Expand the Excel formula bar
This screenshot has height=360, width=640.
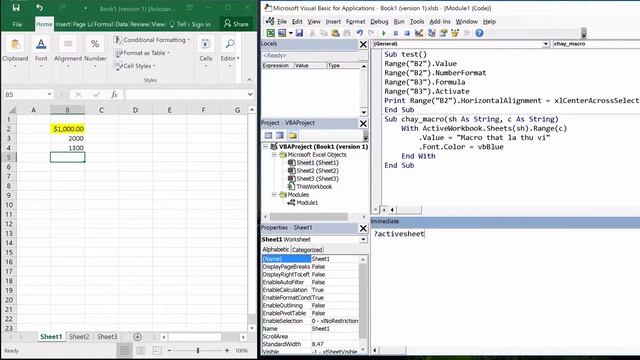point(250,94)
